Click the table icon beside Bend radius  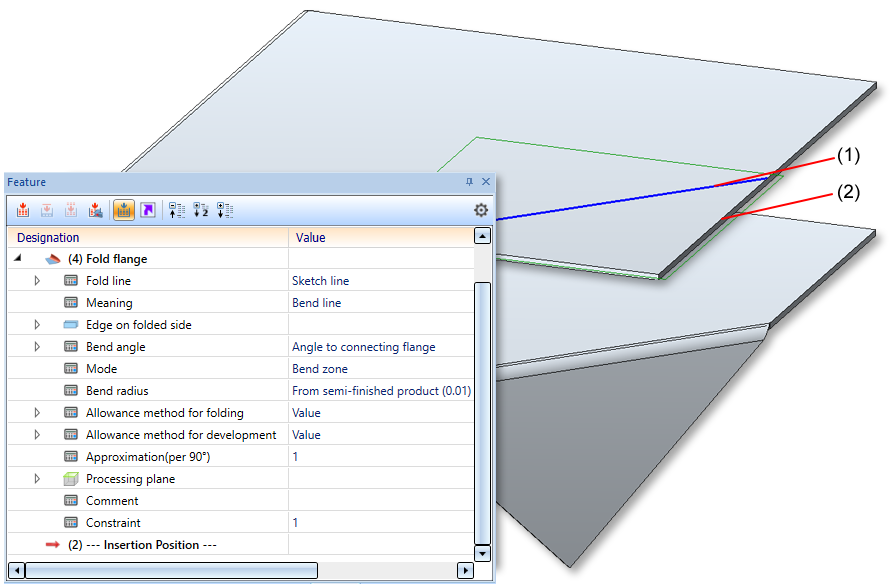pyautogui.click(x=70, y=390)
